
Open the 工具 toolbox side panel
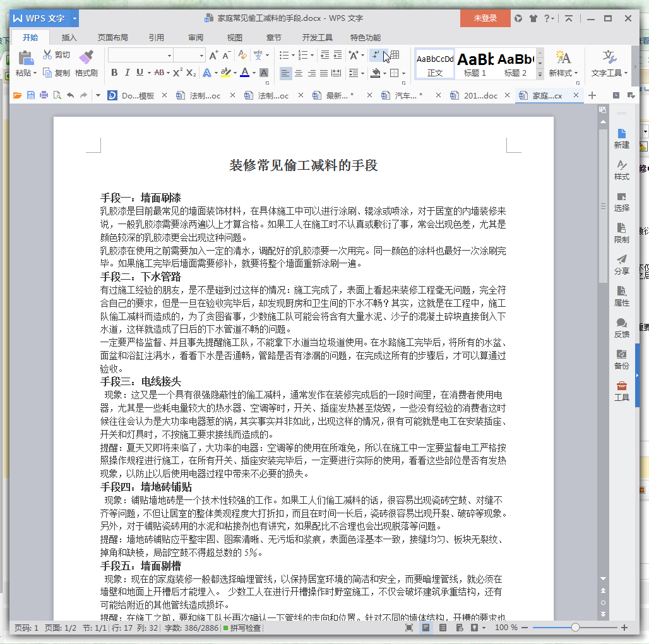click(x=622, y=391)
